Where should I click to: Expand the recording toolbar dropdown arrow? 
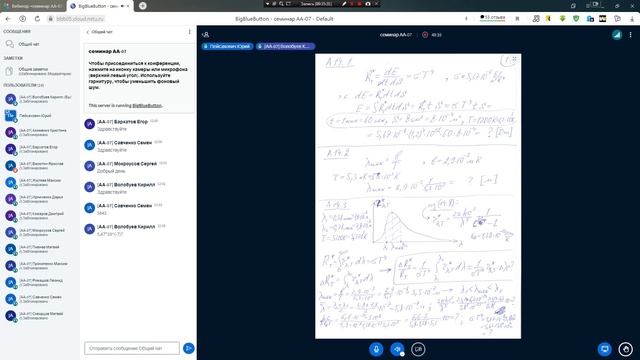click(267, 4)
